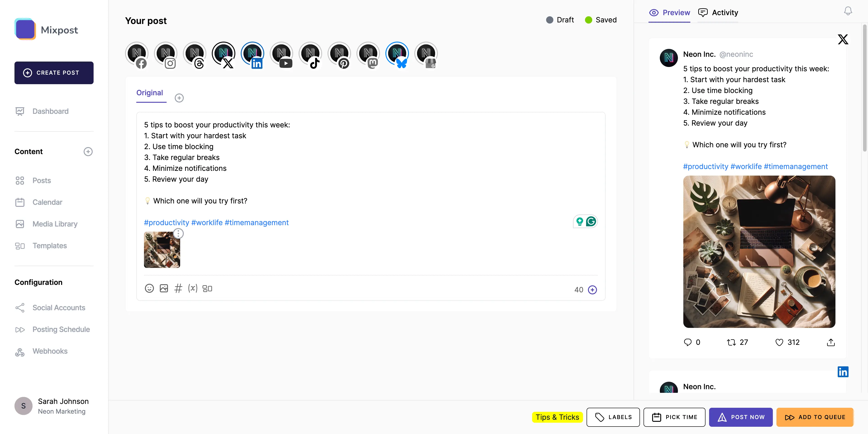Switch to the Activity tab
Viewport: 868px width, 434px height.
point(718,12)
